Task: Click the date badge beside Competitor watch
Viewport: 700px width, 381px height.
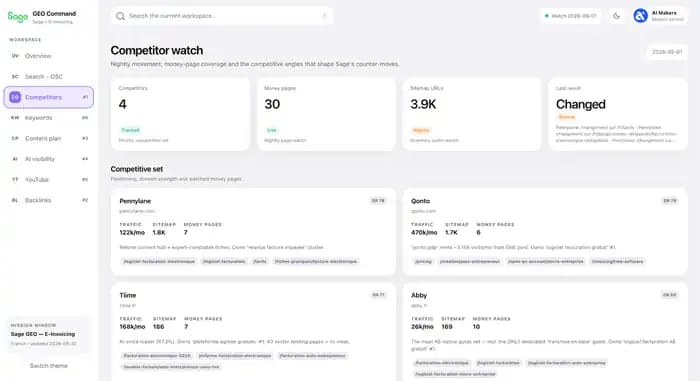Action: 667,52
